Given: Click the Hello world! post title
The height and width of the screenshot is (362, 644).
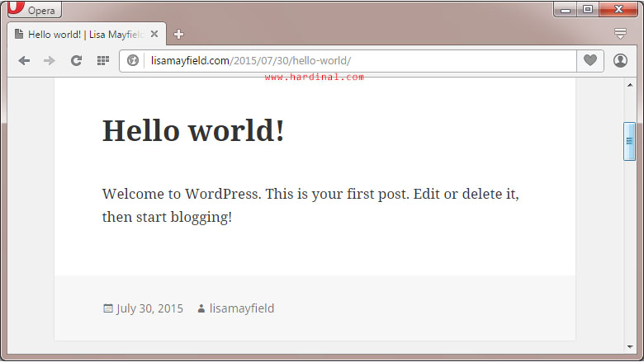Looking at the screenshot, I should coord(193,130).
